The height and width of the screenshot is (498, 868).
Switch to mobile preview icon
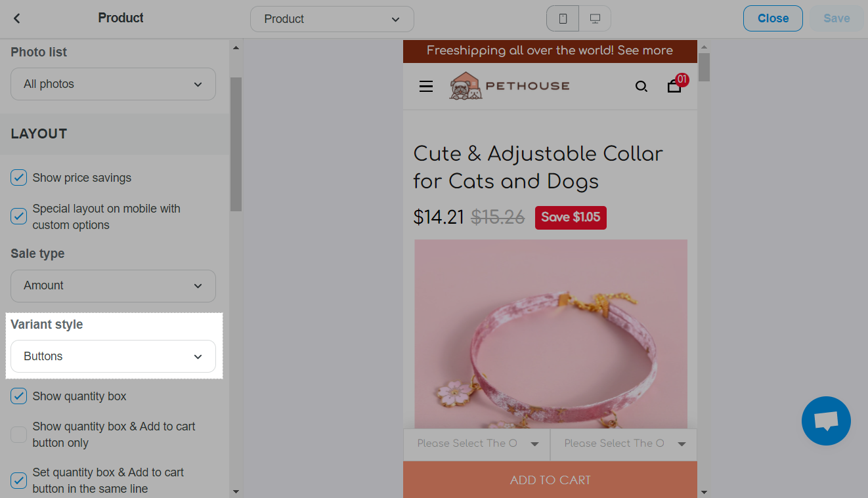coord(563,19)
